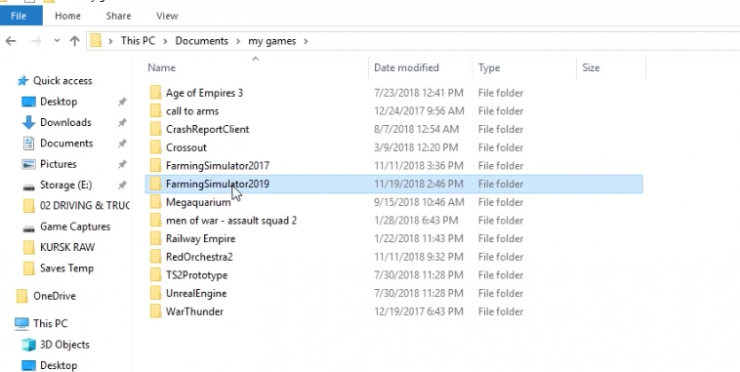Select OneDrive in navigation pane
Screen dimensions: 740x372
(55, 296)
